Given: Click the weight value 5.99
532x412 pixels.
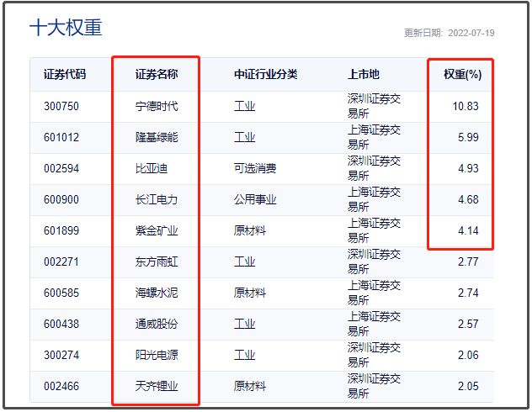Looking at the screenshot, I should pos(468,138).
